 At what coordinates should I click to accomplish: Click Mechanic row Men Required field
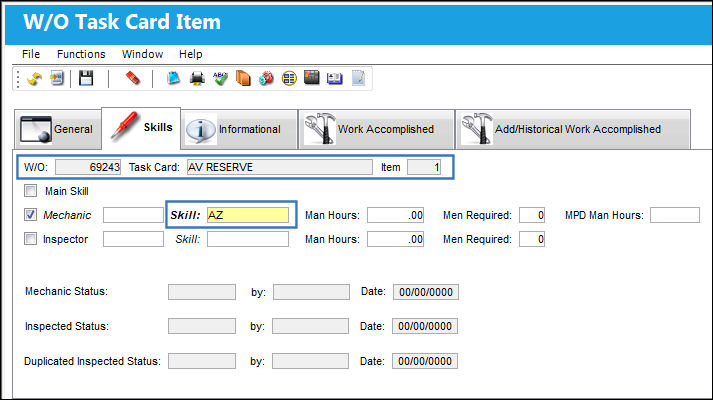(x=532, y=215)
